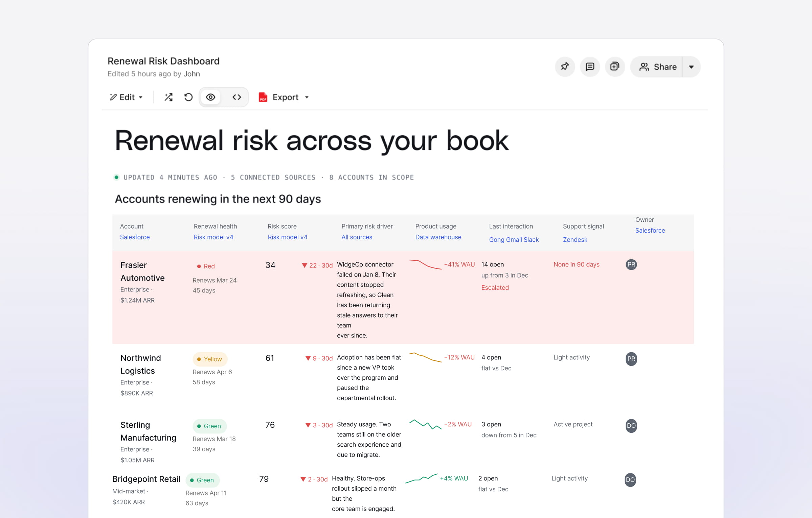Select Sterling Manufacturing account name
The image size is (812, 518).
[148, 431]
